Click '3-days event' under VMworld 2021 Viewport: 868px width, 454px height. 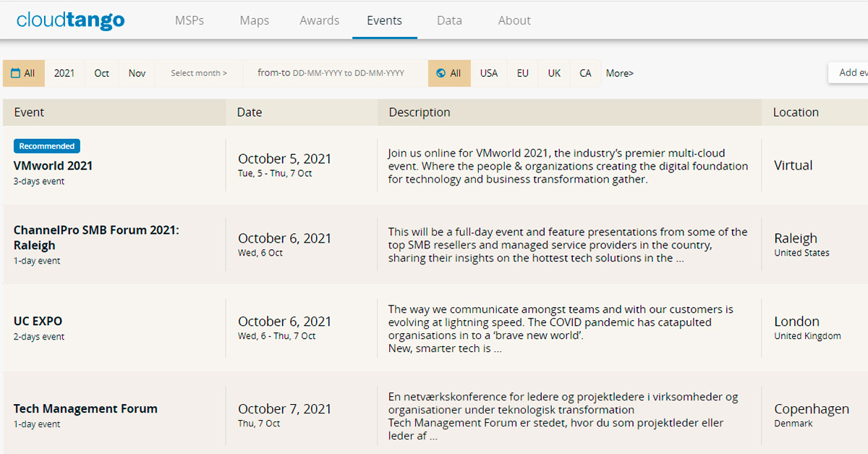(x=39, y=181)
